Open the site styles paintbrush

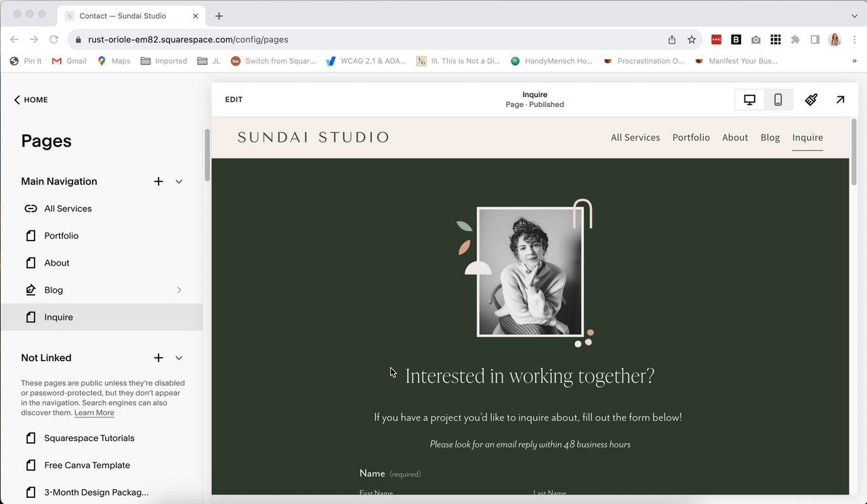point(811,100)
